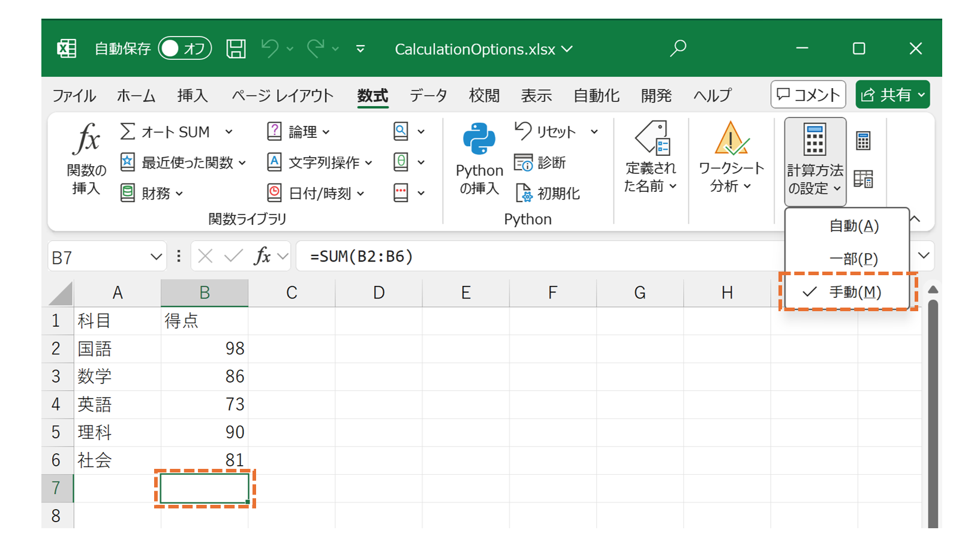
Task: Click the Python の挿入 icon
Action: (478, 157)
